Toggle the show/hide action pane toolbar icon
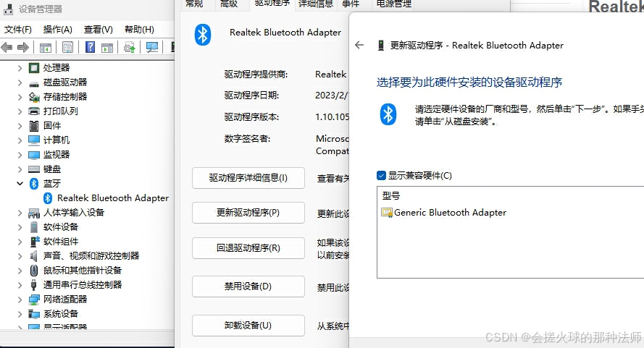Viewport: 644px width, 348px height. [x=107, y=48]
